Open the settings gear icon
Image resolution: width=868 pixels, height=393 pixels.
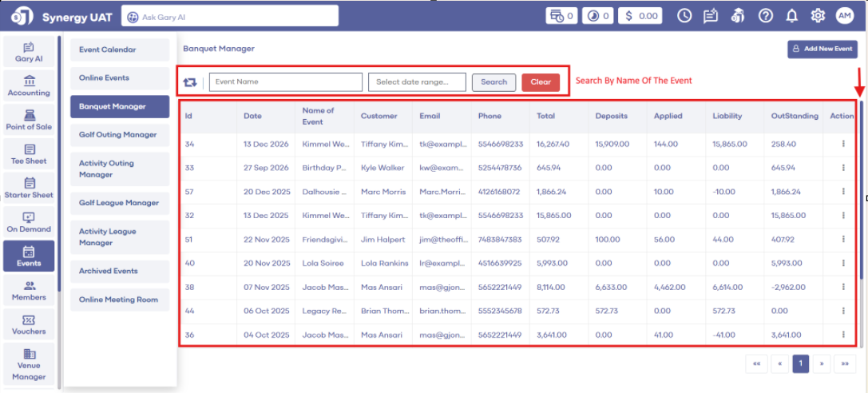[x=818, y=16]
